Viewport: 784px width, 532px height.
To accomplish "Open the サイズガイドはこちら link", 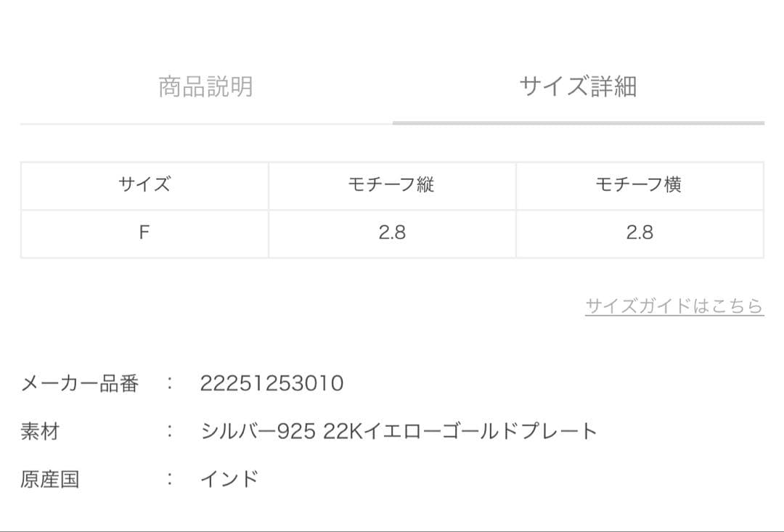I will tap(674, 306).
